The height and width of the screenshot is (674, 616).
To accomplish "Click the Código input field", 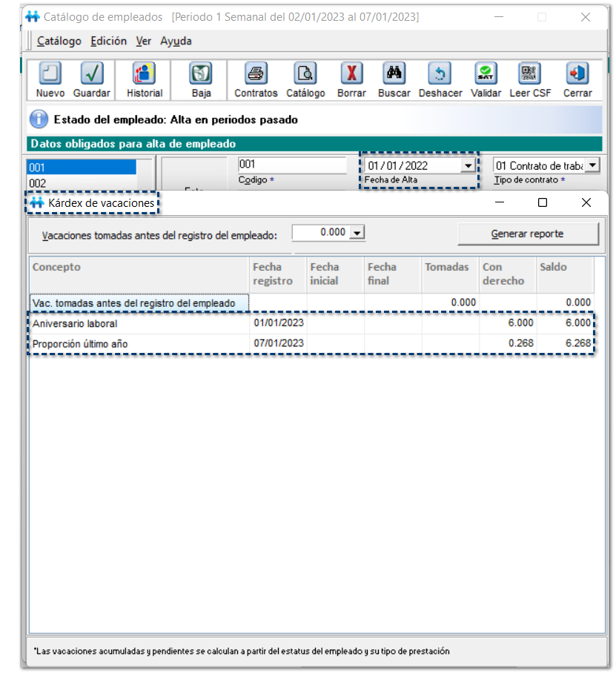I will point(292,165).
